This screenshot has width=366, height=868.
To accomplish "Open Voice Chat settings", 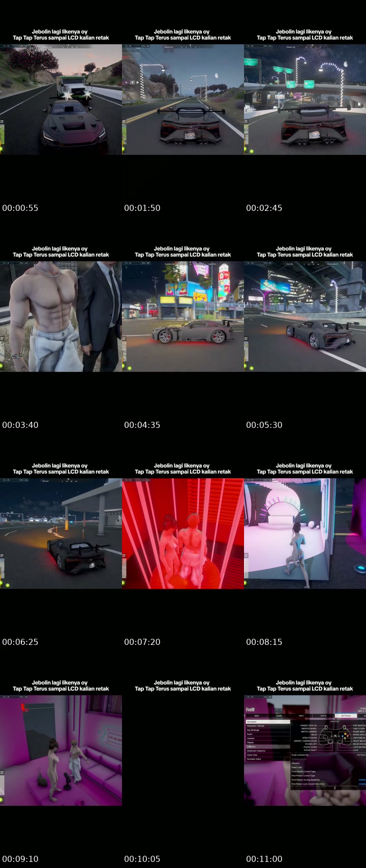I will point(268,755).
